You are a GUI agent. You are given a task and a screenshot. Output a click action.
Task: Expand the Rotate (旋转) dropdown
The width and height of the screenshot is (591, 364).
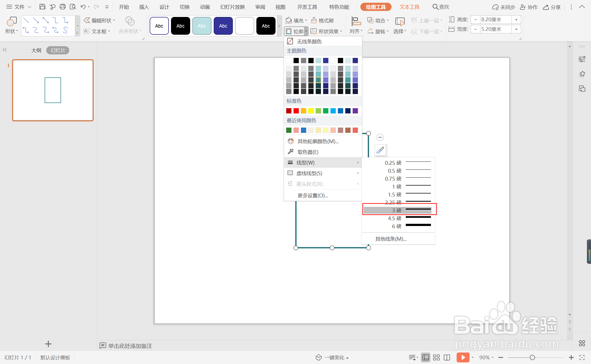point(378,31)
